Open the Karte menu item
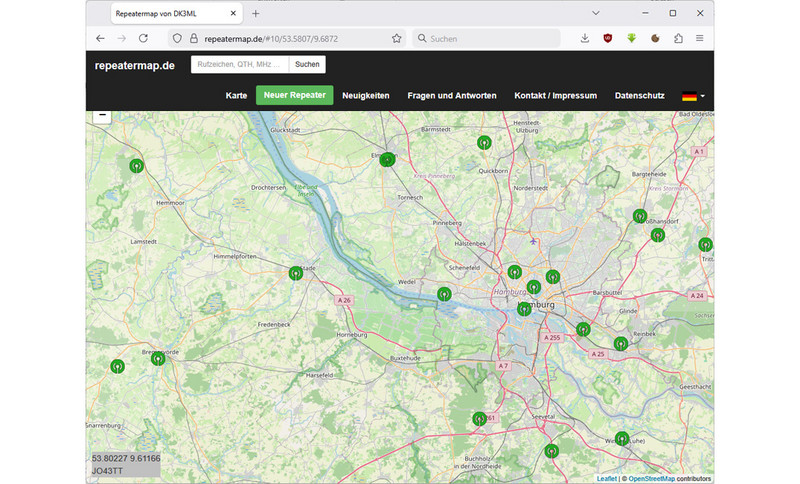 point(236,96)
